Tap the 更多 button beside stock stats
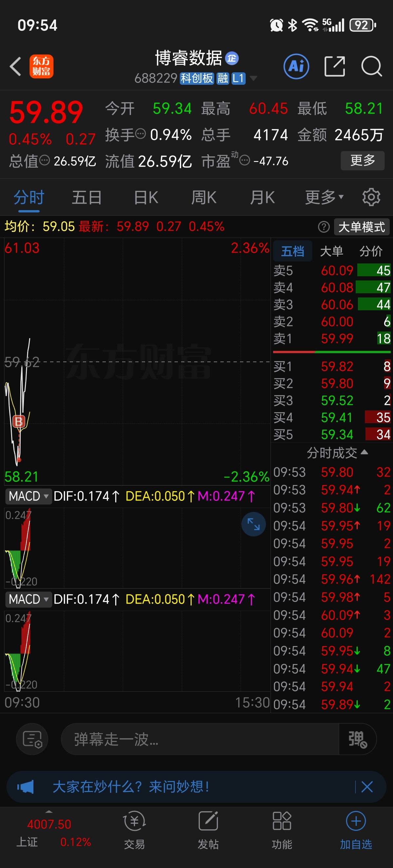 [362, 160]
